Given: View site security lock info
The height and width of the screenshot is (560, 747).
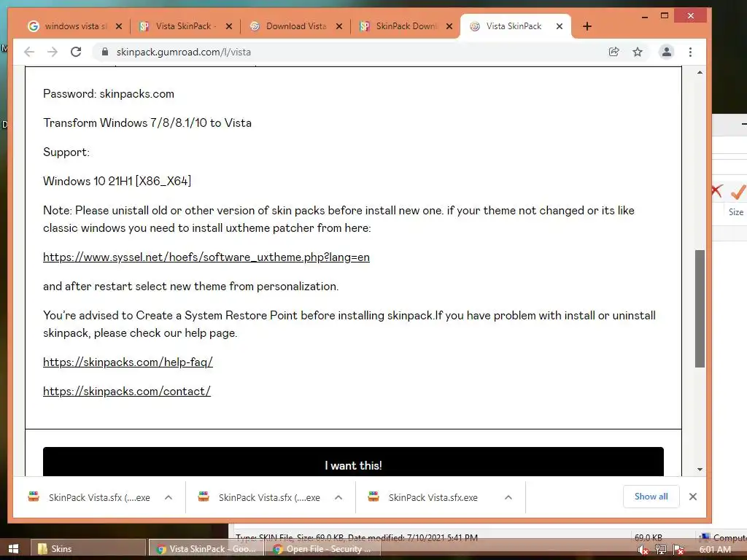Looking at the screenshot, I should coord(105,52).
